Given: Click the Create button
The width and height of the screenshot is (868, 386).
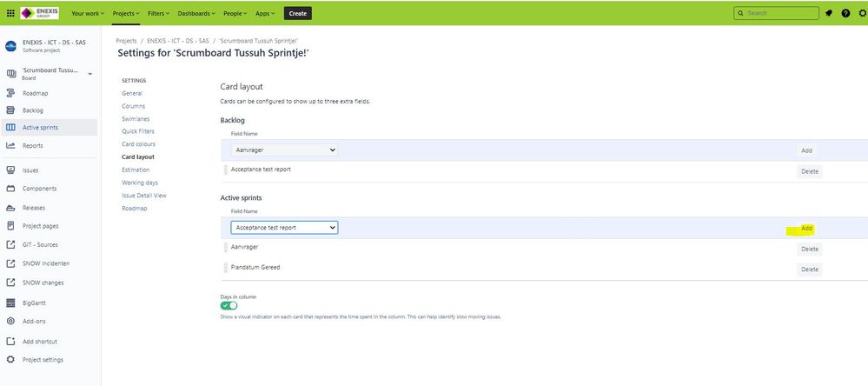Looking at the screenshot, I should [298, 13].
